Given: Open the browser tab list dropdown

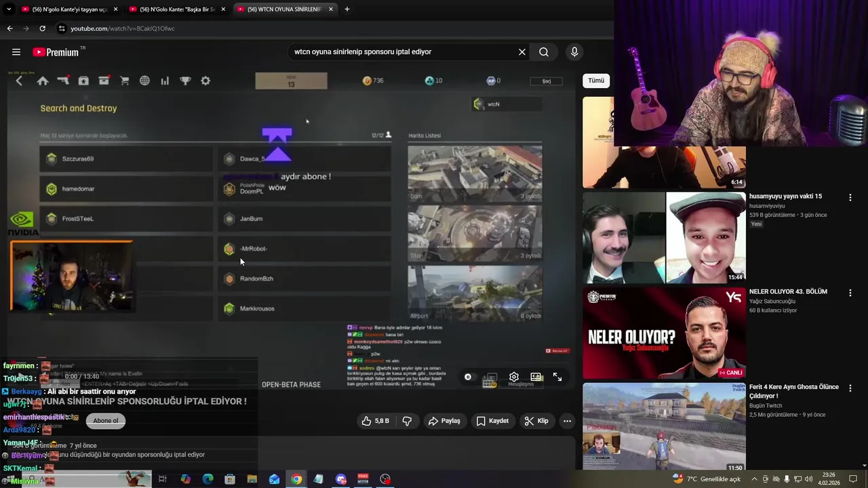Looking at the screenshot, I should click(9, 9).
